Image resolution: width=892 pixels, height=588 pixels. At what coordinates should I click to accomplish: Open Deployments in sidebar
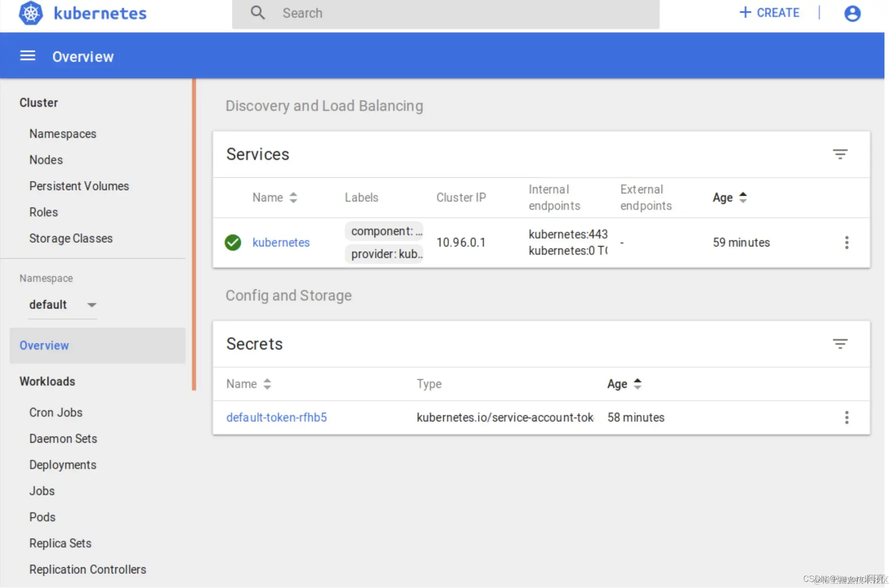(63, 465)
